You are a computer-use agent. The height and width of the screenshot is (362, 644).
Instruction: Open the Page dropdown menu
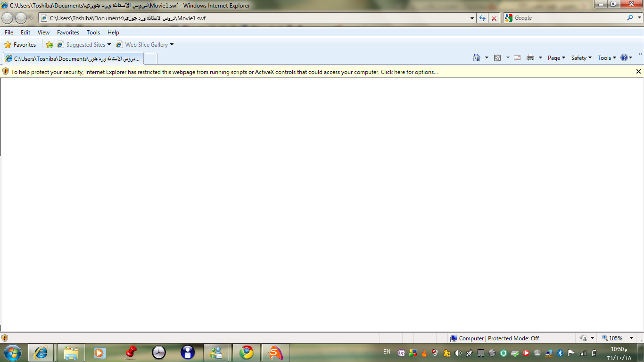556,58
